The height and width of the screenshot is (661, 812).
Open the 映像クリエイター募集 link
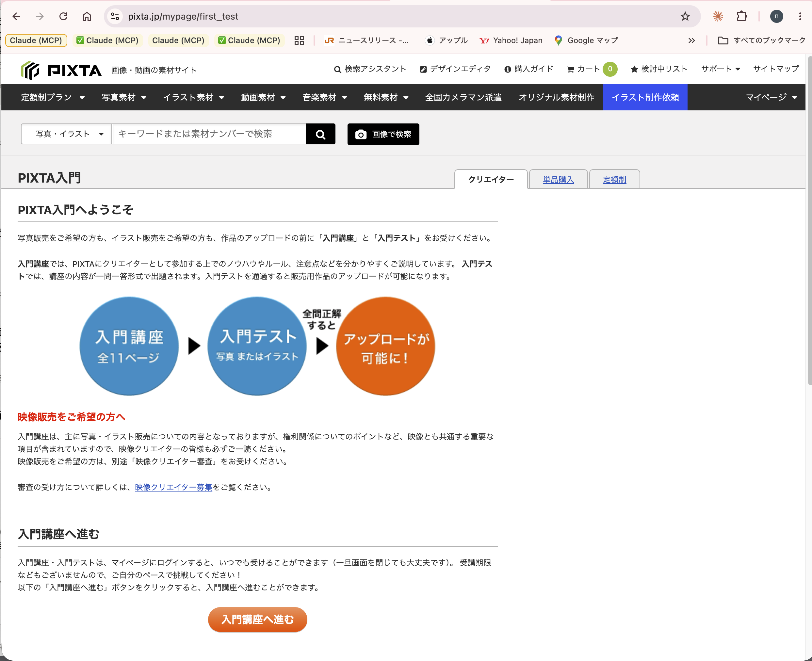tap(173, 487)
